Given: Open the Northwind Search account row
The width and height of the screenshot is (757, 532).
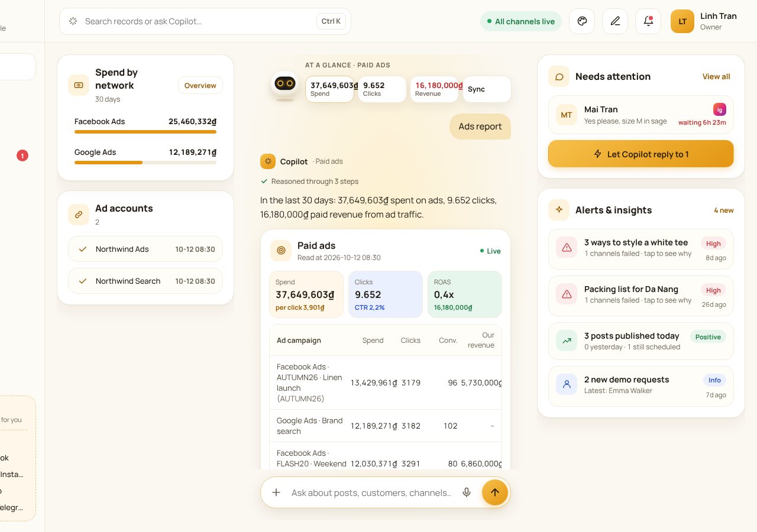Looking at the screenshot, I should pos(145,281).
